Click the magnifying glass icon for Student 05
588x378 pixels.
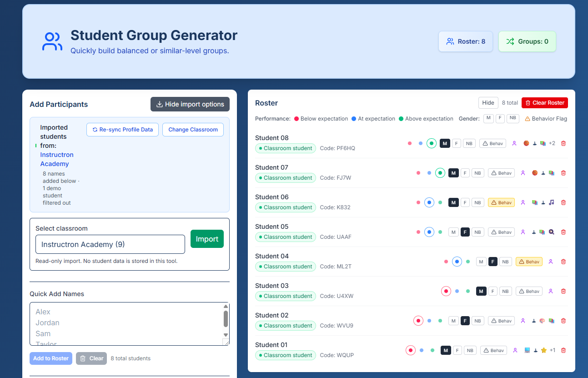coord(552,232)
